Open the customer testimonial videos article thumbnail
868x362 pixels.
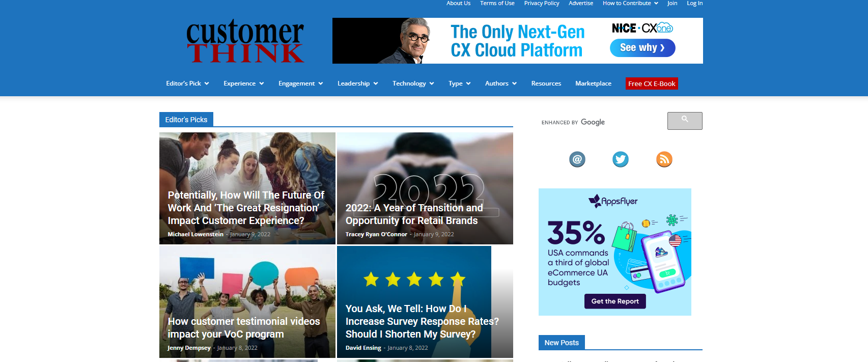(x=247, y=302)
